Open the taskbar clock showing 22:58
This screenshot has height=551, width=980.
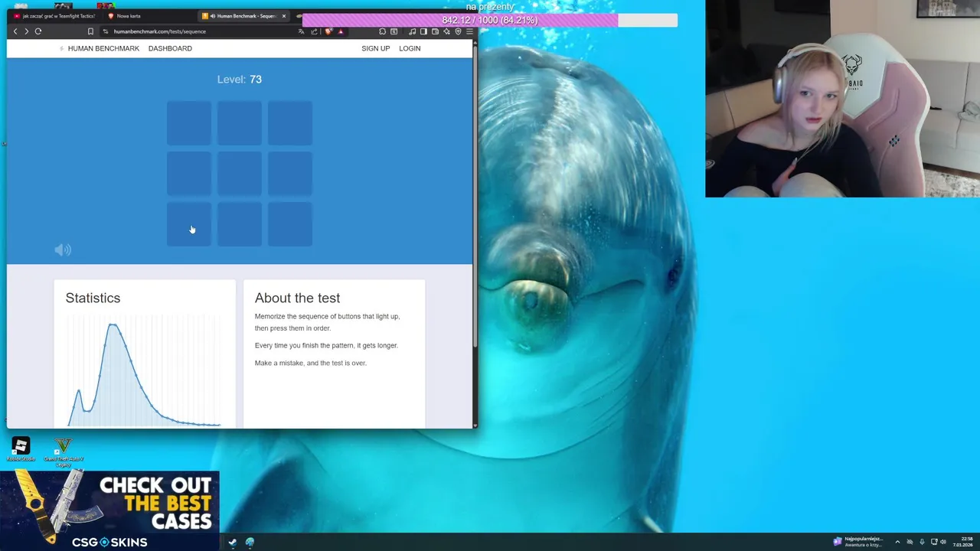point(962,542)
